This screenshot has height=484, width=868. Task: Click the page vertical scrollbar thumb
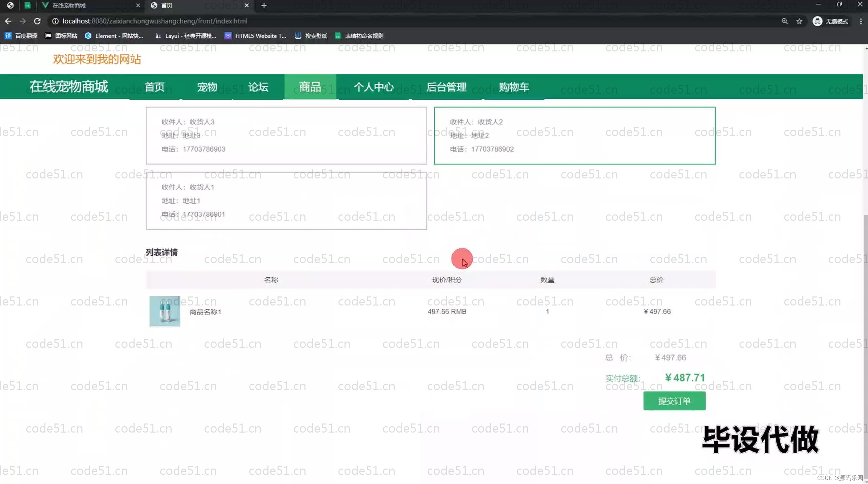click(x=865, y=347)
